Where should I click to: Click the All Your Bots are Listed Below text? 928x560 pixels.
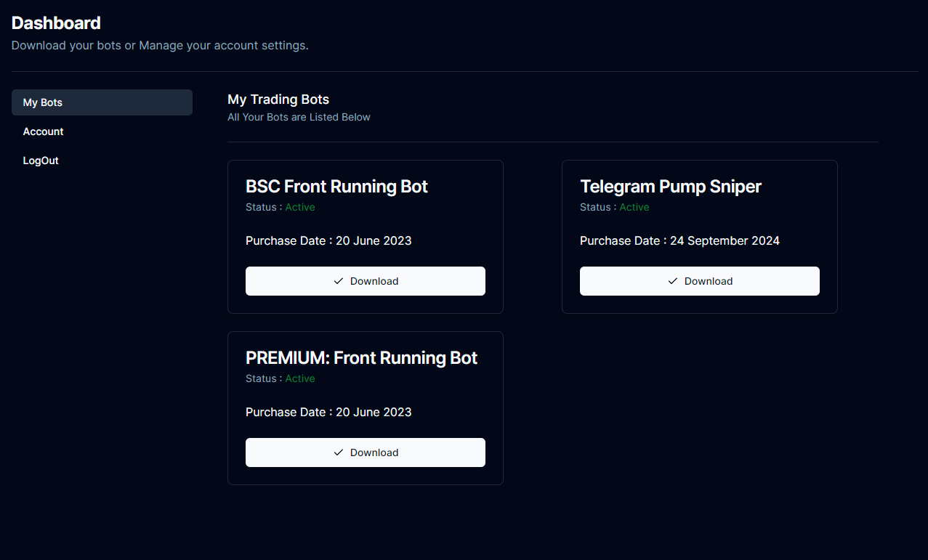[299, 117]
